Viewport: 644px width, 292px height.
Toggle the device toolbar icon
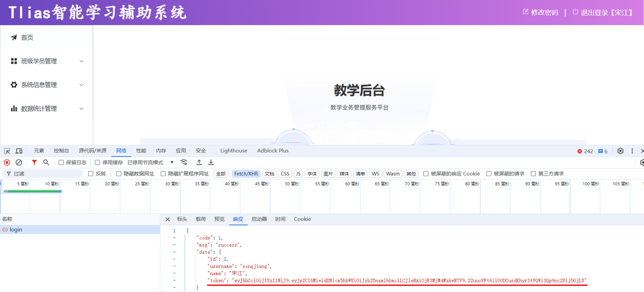(19, 151)
